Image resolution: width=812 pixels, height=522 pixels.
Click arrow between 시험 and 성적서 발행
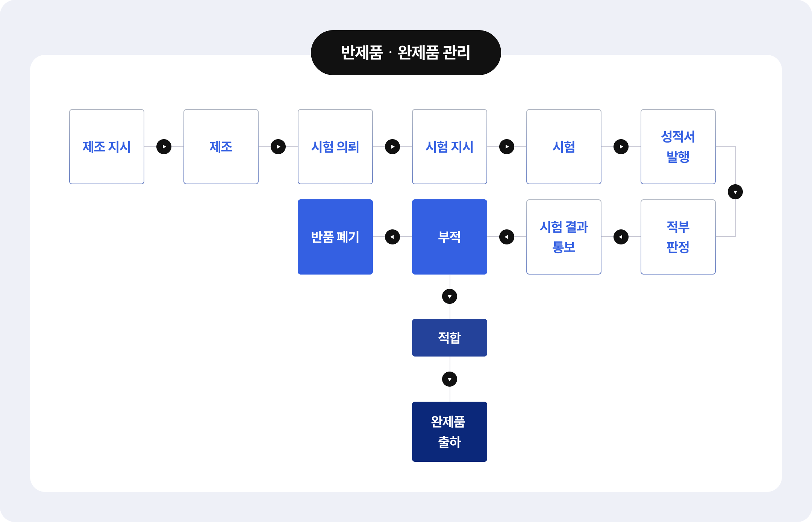pos(621,147)
